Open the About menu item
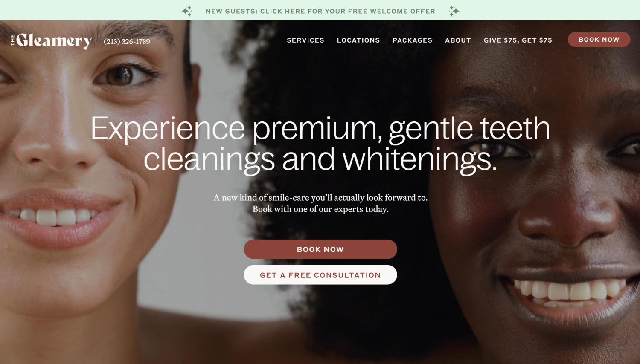 [458, 40]
